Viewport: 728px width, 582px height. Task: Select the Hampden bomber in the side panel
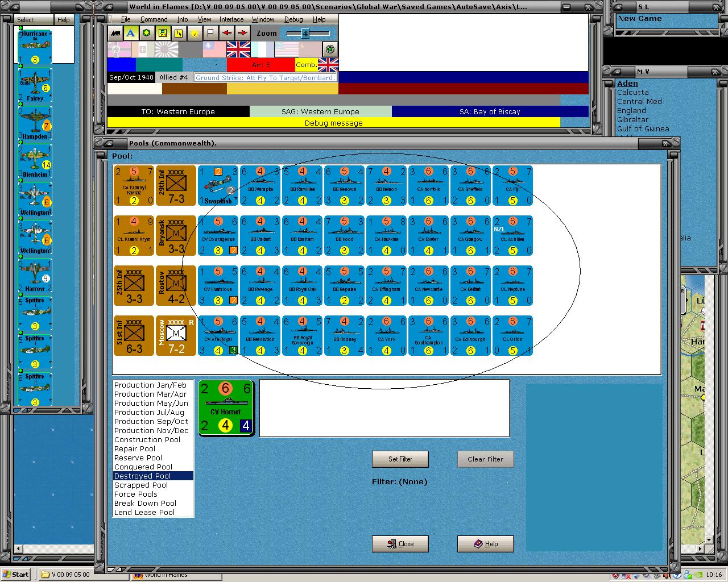click(35, 123)
